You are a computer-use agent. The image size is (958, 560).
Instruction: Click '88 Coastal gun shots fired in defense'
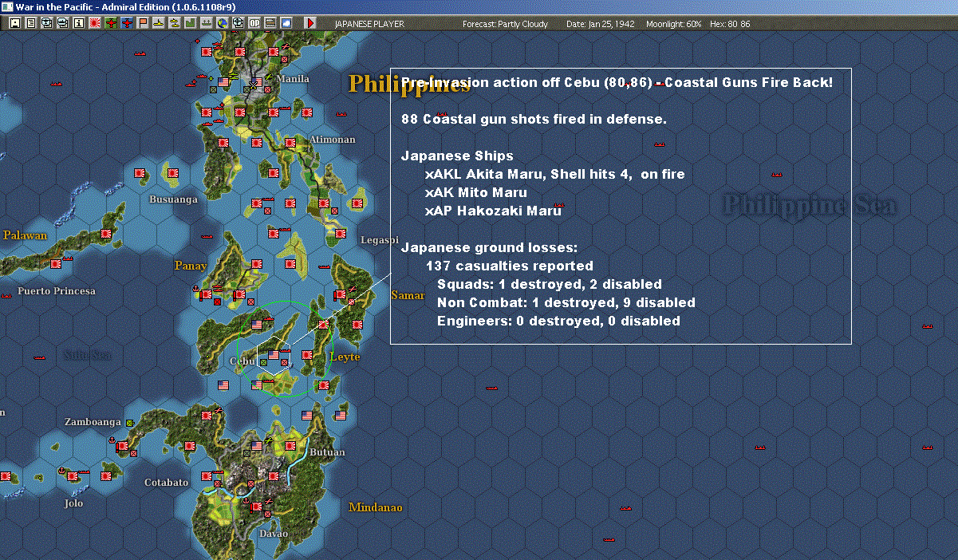[534, 119]
